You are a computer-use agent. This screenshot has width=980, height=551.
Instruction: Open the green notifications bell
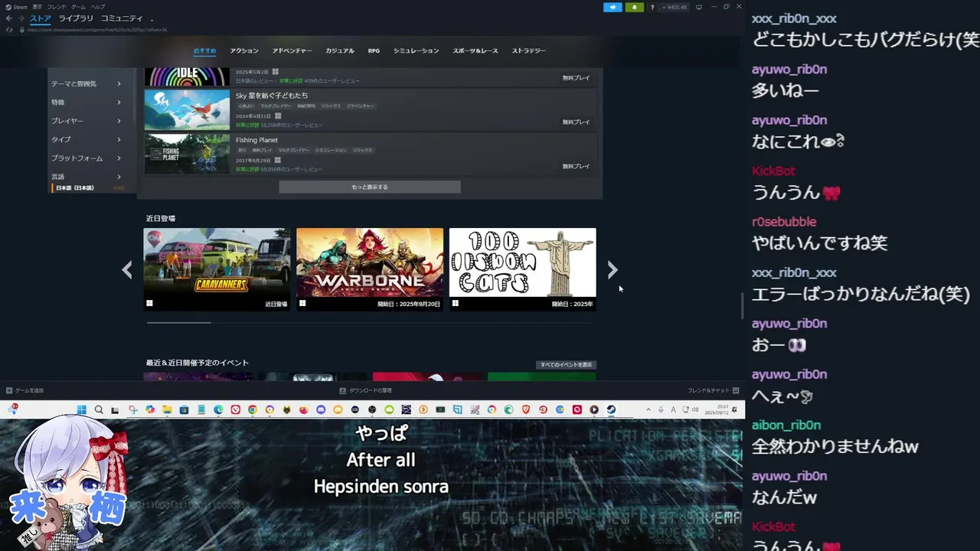[634, 7]
